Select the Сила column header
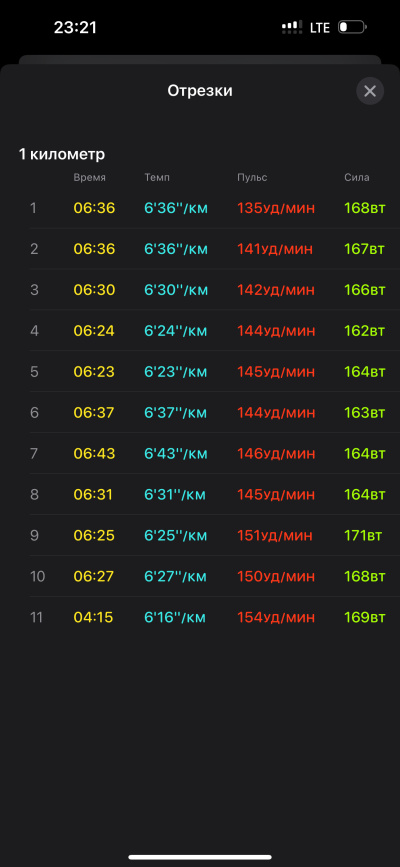Screen dimensions: 400x867 (x=357, y=177)
